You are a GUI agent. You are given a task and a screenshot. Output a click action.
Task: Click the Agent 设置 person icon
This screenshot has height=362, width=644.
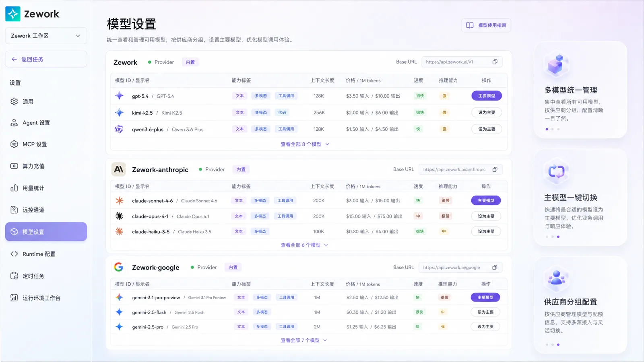pos(14,123)
